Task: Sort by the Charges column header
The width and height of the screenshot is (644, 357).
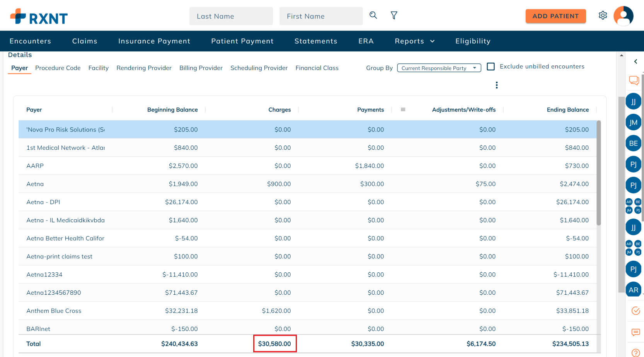Action: (x=279, y=110)
